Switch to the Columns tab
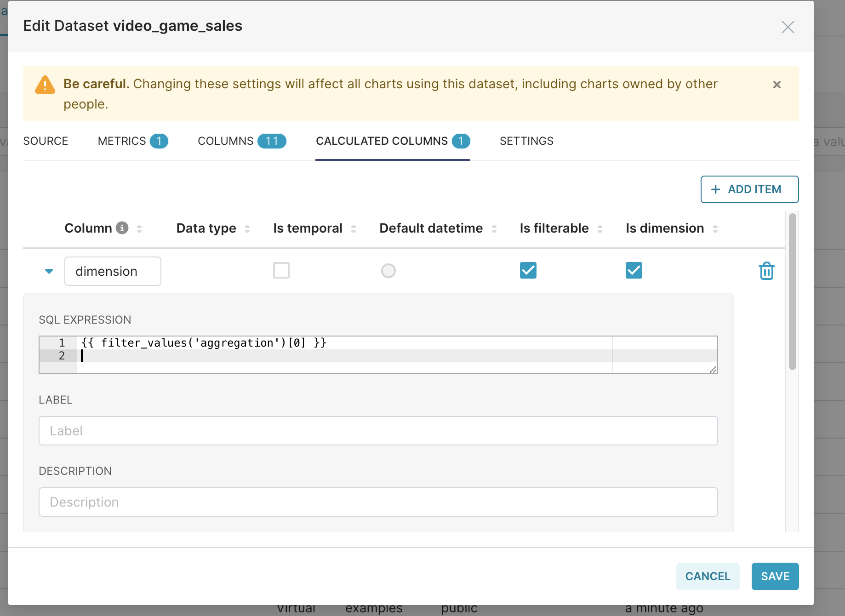845x616 pixels. coord(242,141)
